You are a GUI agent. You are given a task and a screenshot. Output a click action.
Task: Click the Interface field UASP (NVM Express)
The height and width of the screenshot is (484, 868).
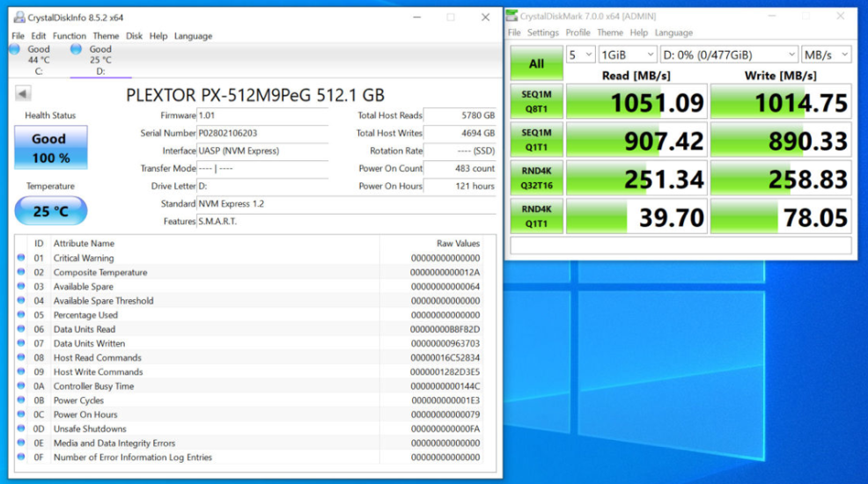click(262, 150)
